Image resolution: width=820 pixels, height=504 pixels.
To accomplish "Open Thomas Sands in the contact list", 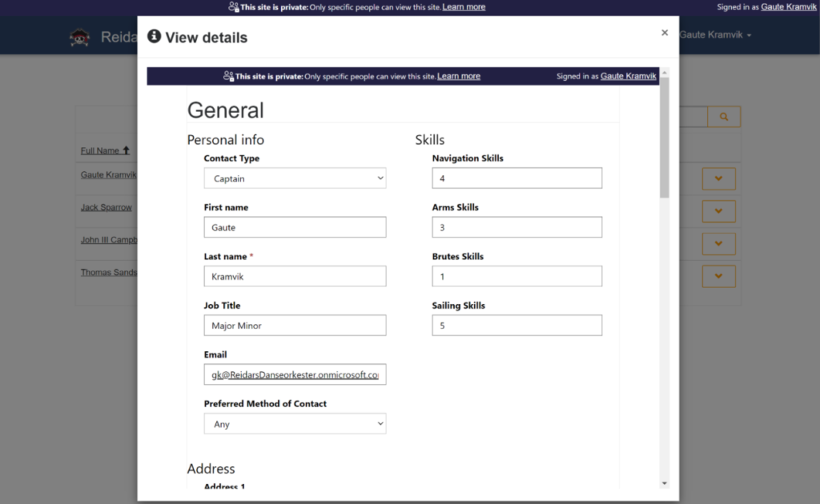I will (x=109, y=272).
